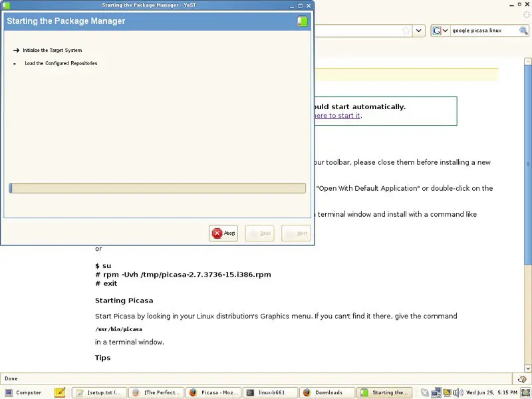Click the 'Tips' heading on the page
The width and height of the screenshot is (532, 399).
tap(103, 358)
